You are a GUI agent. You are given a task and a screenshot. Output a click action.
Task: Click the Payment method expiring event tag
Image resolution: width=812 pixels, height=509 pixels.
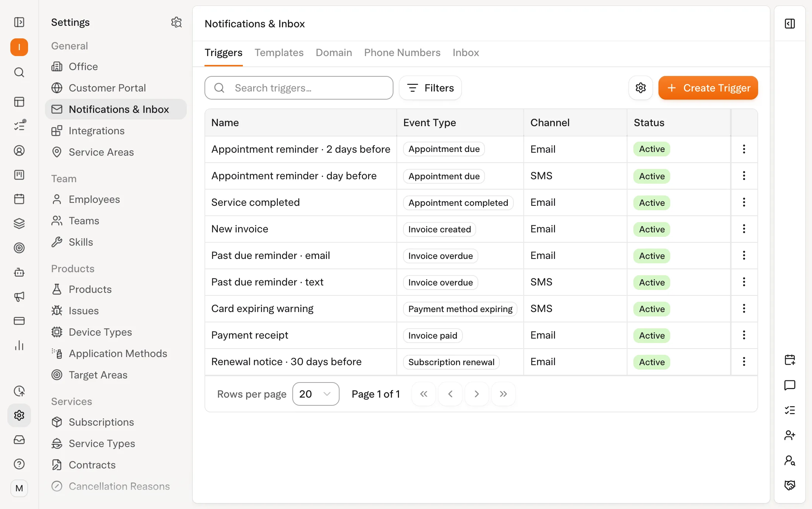[460, 309]
